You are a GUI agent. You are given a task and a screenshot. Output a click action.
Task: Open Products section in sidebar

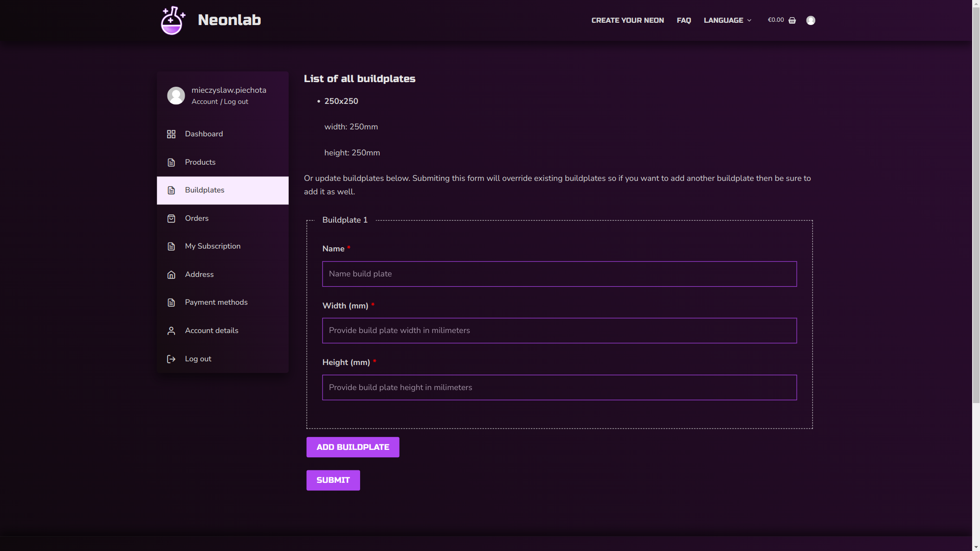[200, 162]
